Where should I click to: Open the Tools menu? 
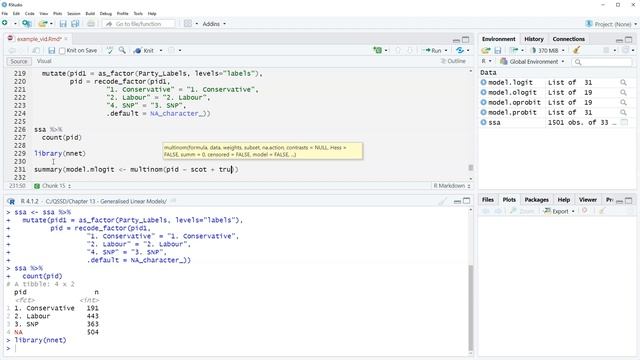tap(138, 13)
